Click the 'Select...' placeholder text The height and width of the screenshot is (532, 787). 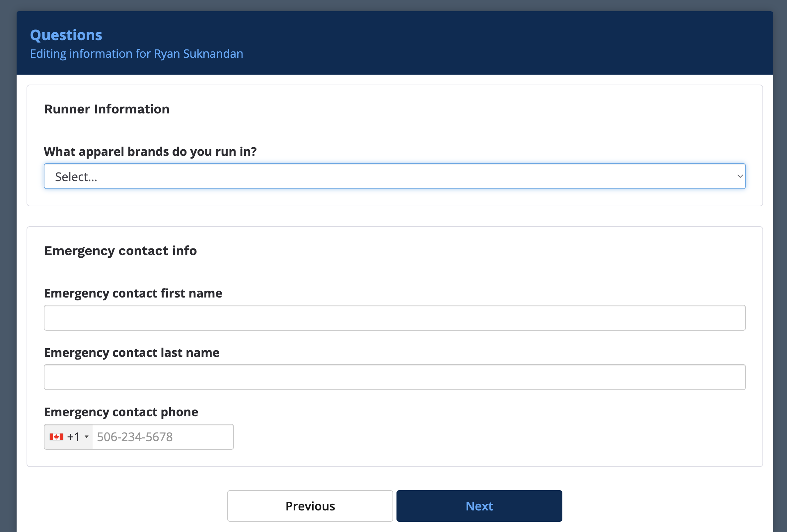coord(76,177)
